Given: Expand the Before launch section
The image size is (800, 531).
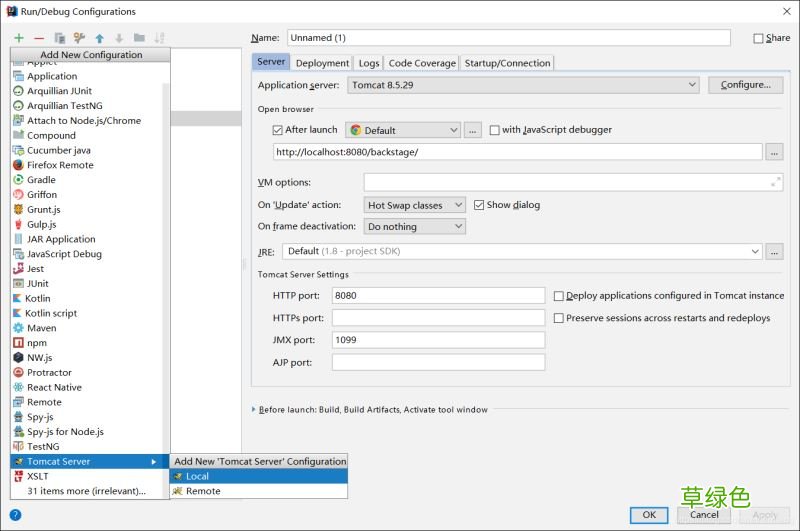Looking at the screenshot, I should coord(254,410).
